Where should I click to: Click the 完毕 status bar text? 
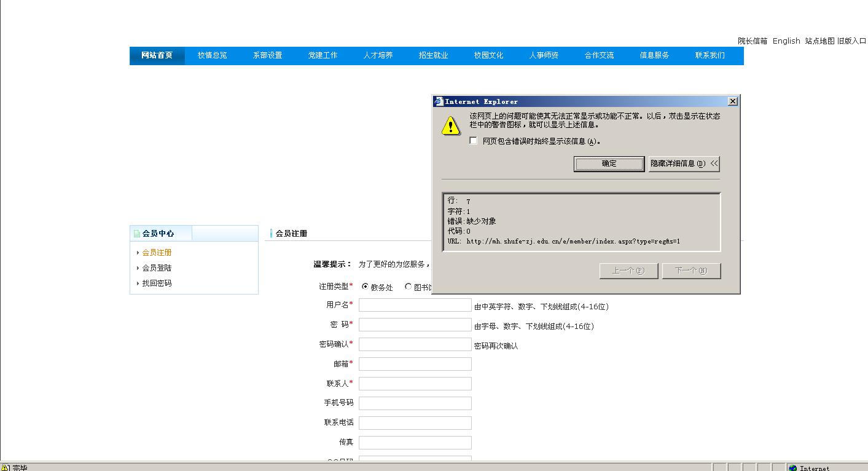click(20, 468)
